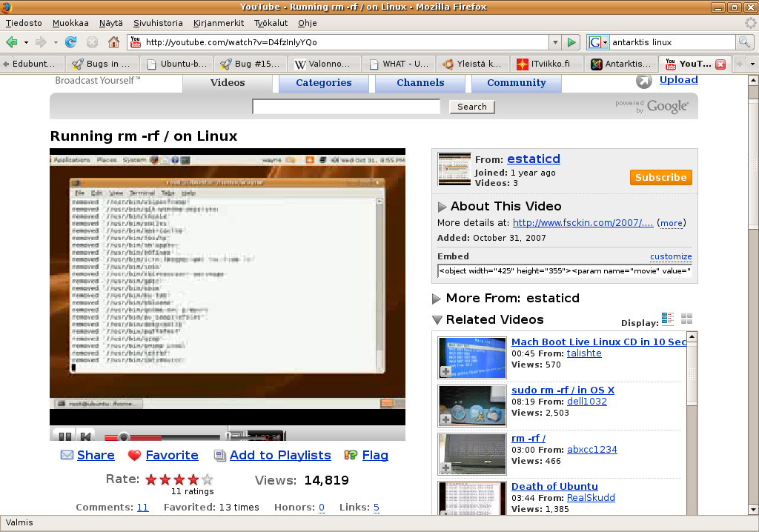The width and height of the screenshot is (759, 532).
Task: Switch related videos to list display
Action: tap(668, 319)
